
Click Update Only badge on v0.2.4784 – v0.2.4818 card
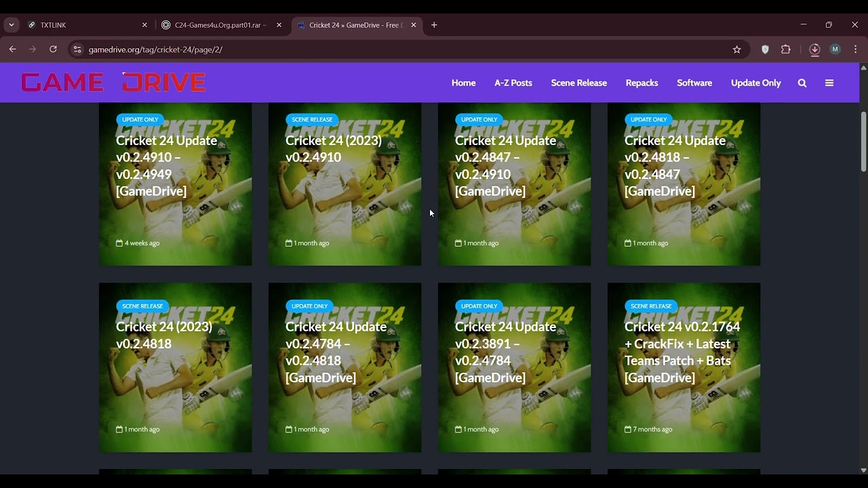point(310,306)
